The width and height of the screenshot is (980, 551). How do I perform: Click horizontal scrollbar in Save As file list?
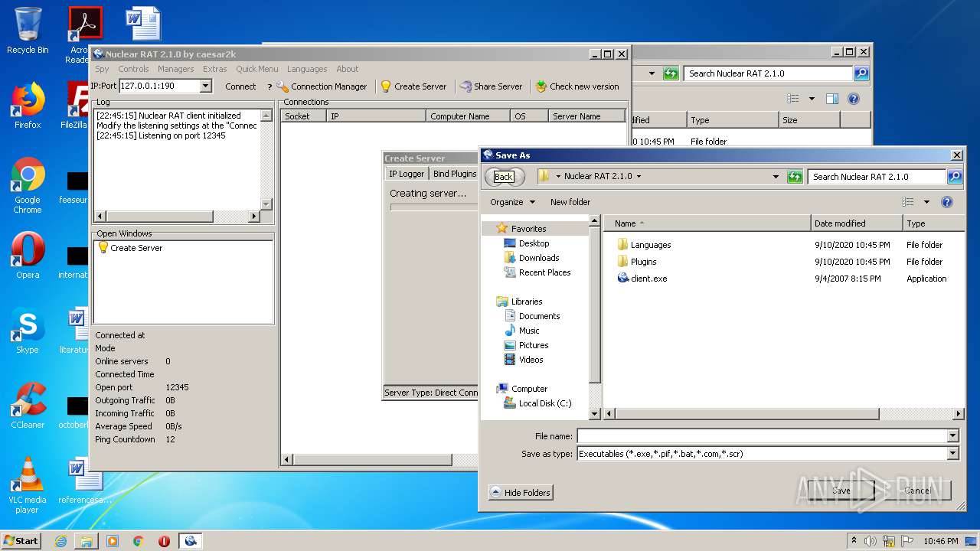point(746,414)
